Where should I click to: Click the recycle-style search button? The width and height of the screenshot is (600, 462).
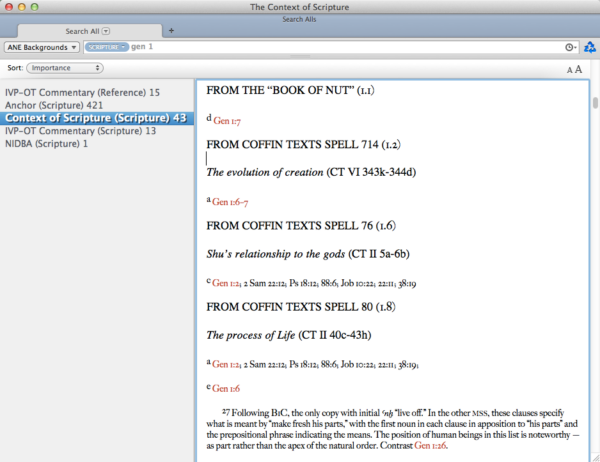(x=590, y=47)
